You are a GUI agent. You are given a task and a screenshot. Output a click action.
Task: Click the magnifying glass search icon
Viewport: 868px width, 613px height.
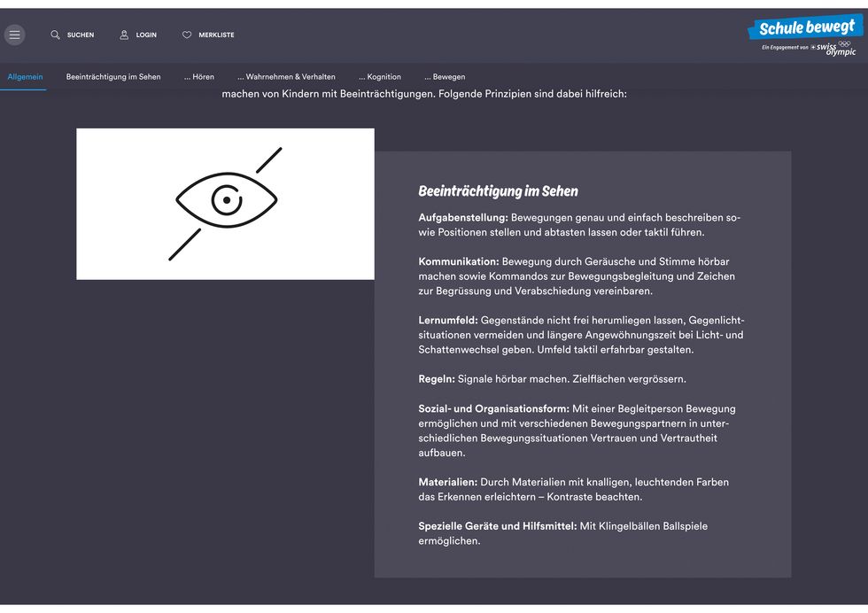click(55, 35)
